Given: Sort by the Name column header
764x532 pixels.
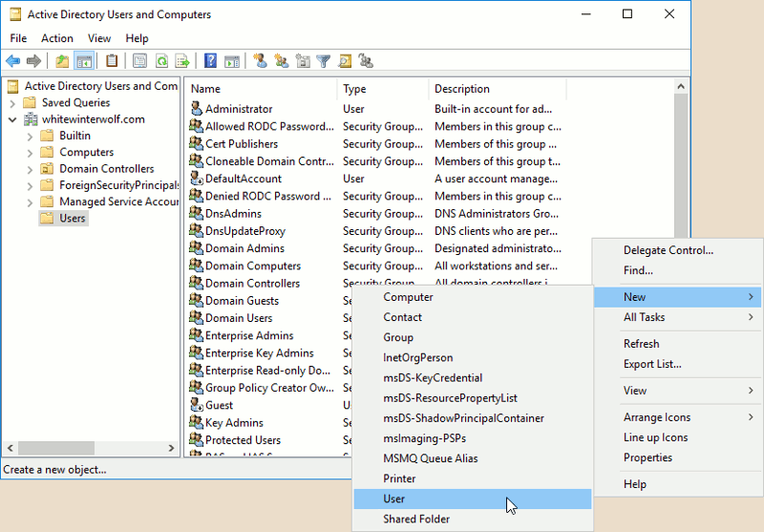Looking at the screenshot, I should click(261, 89).
